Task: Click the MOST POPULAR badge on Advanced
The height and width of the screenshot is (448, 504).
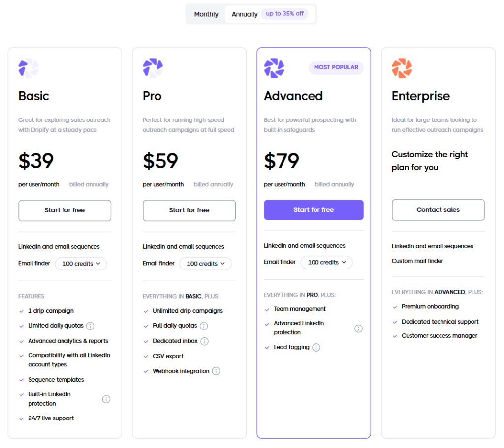Action: tap(336, 67)
